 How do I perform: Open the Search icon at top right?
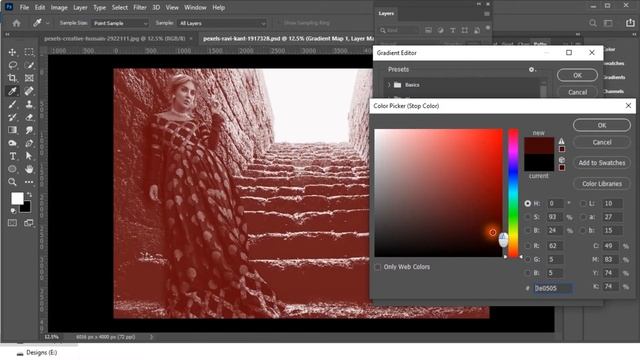point(593,23)
